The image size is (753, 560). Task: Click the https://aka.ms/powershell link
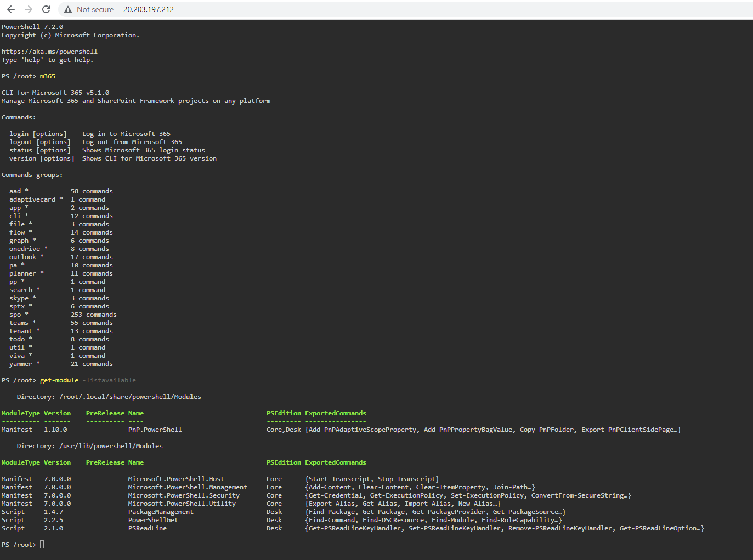pos(49,51)
